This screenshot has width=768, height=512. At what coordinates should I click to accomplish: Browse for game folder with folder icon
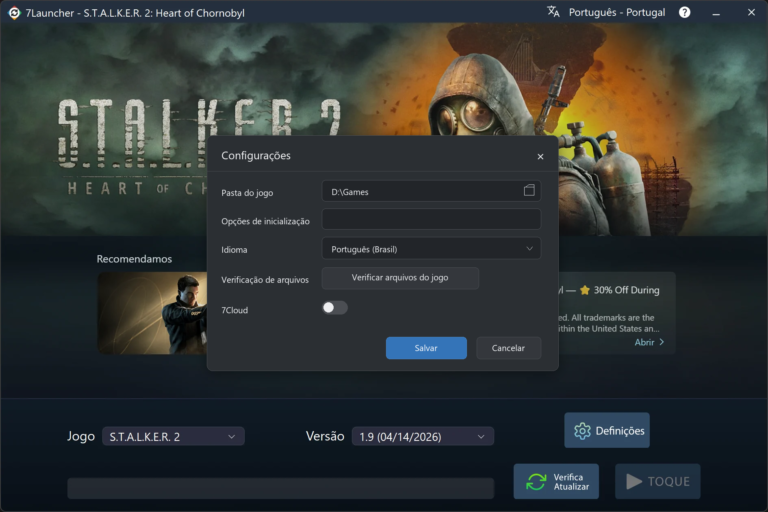tap(529, 191)
